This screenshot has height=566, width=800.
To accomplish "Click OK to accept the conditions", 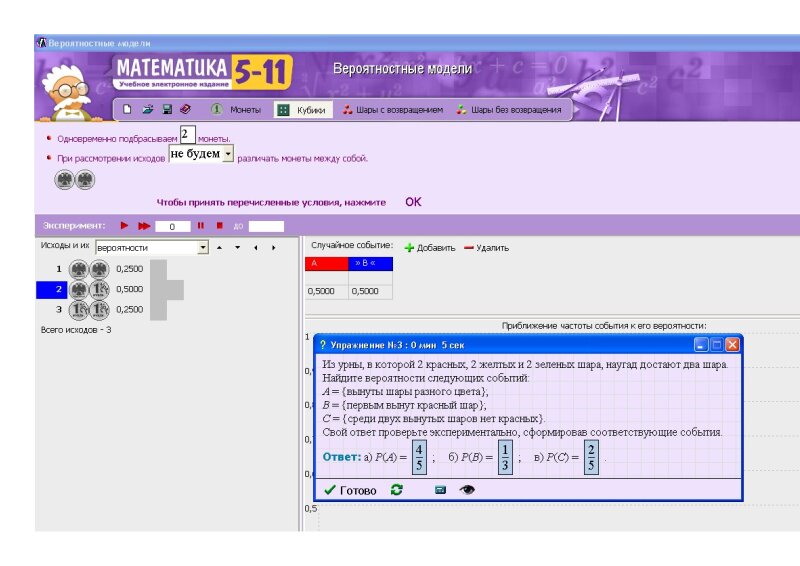I will (x=413, y=202).
